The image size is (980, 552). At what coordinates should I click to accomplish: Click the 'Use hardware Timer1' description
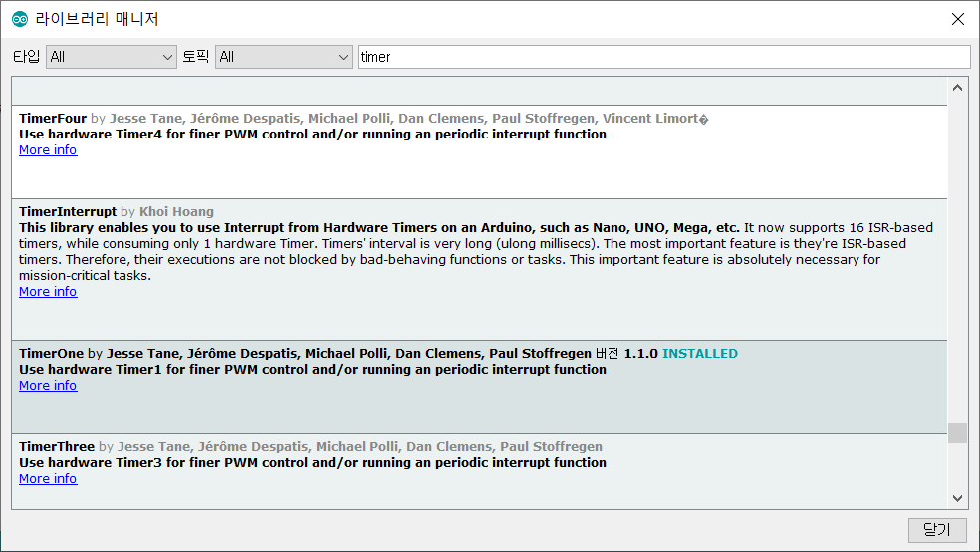(313, 369)
